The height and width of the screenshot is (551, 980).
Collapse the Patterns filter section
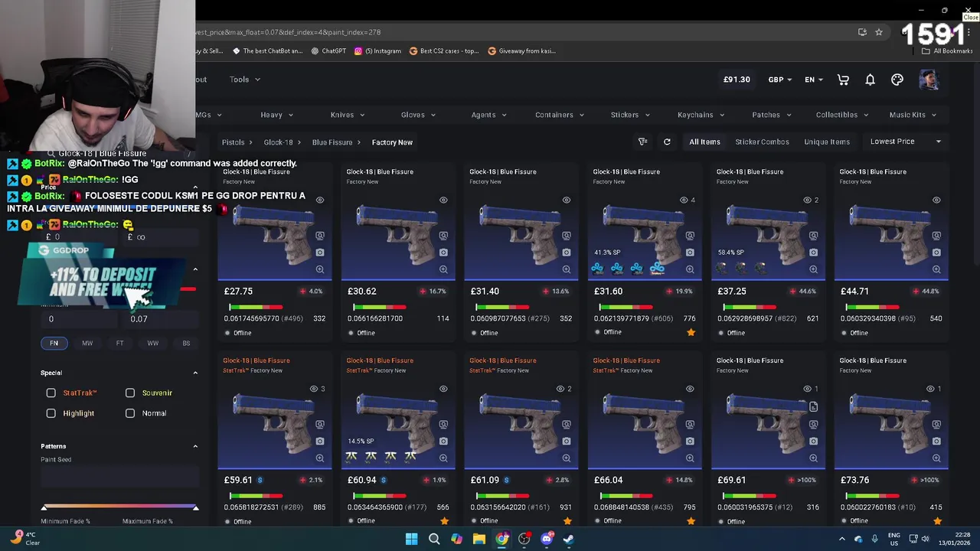click(195, 446)
